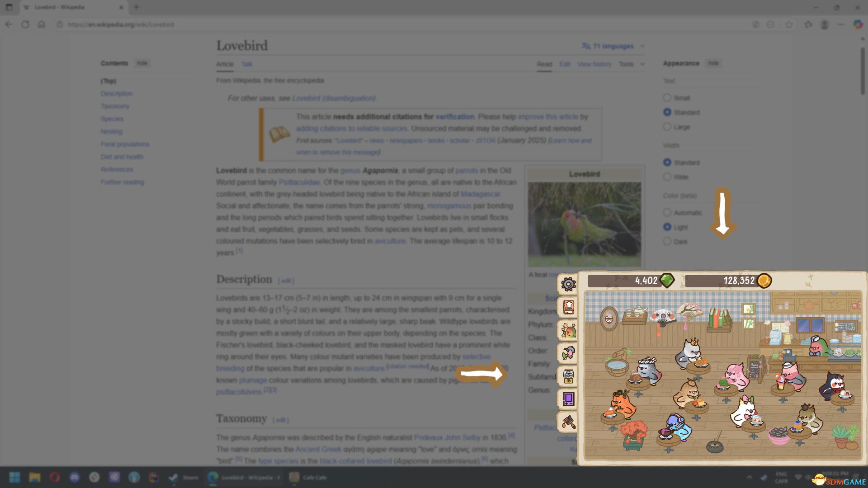The height and width of the screenshot is (488, 868).
Task: Open the gacha capsule machine
Action: point(568,375)
